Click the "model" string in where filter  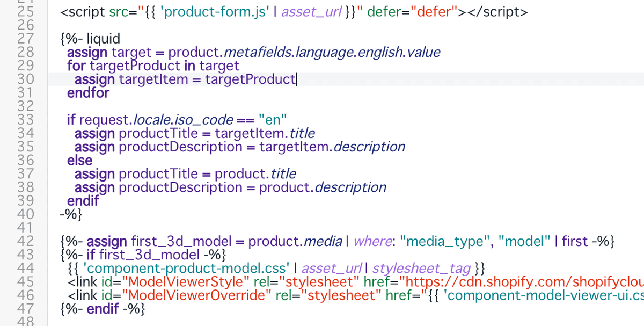coord(524,241)
